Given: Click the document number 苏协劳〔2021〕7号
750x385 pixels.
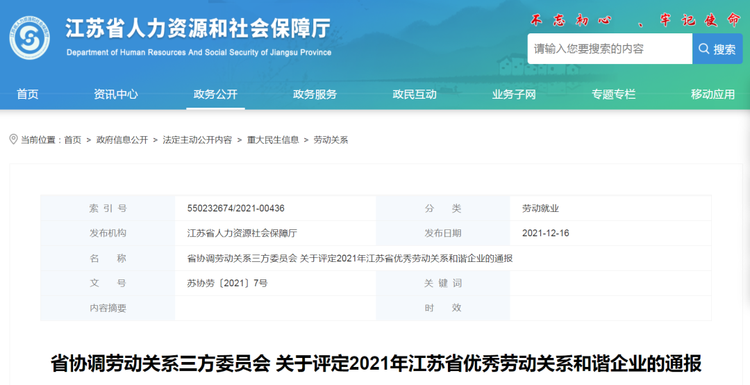Looking at the screenshot, I should 227,283.
